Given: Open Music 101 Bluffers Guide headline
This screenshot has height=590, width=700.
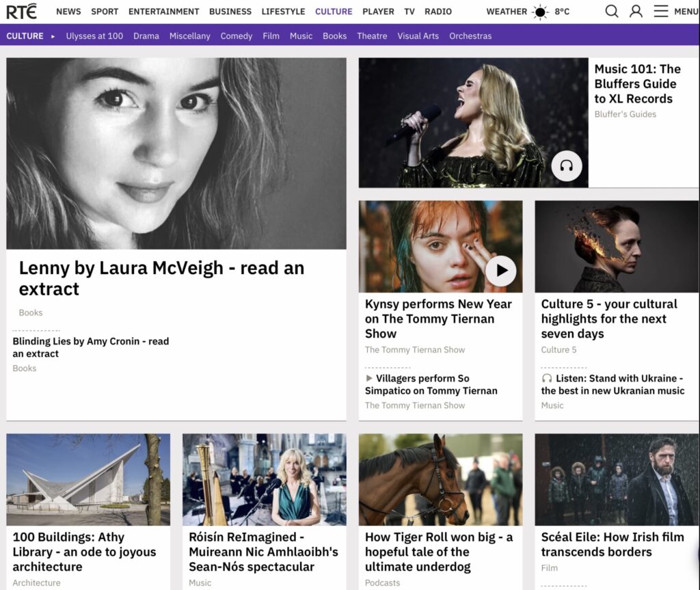Looking at the screenshot, I should click(638, 84).
